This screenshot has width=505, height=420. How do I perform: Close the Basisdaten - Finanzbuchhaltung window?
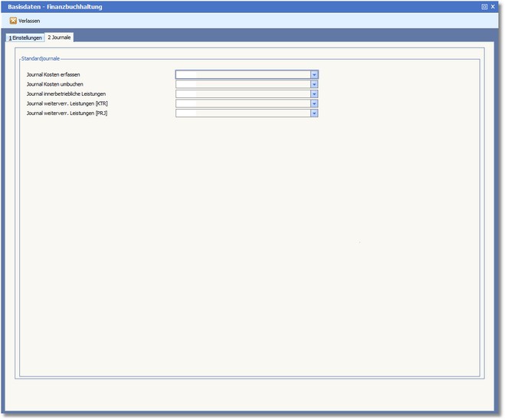(493, 6)
